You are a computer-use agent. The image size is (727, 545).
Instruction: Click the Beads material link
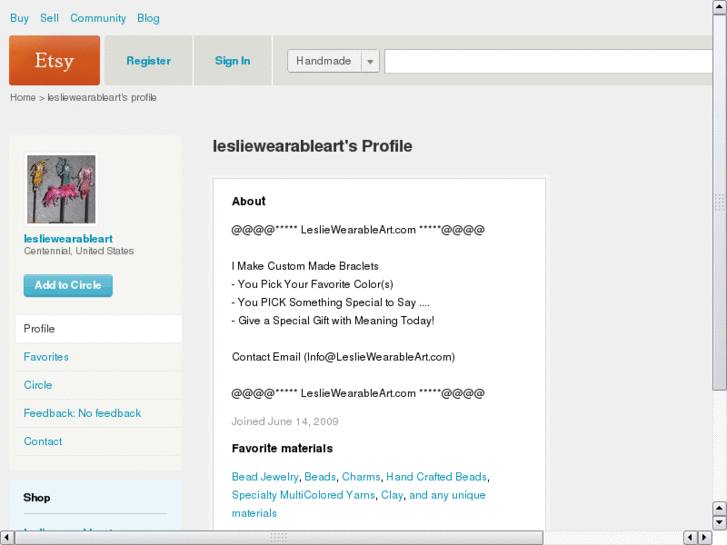pos(320,477)
